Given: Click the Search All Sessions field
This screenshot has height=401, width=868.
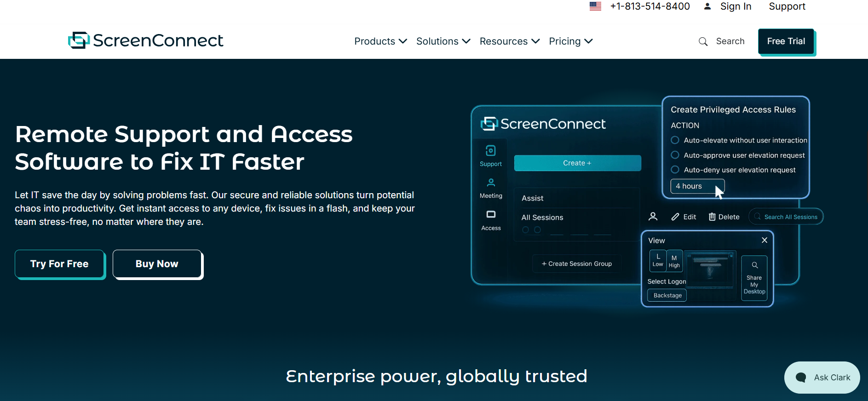Looking at the screenshot, I should pos(786,217).
